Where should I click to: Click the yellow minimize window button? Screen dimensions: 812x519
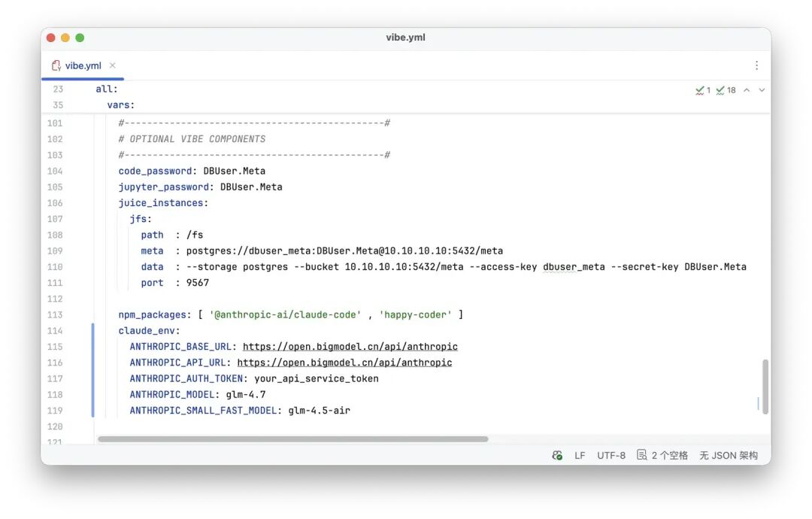65,38
